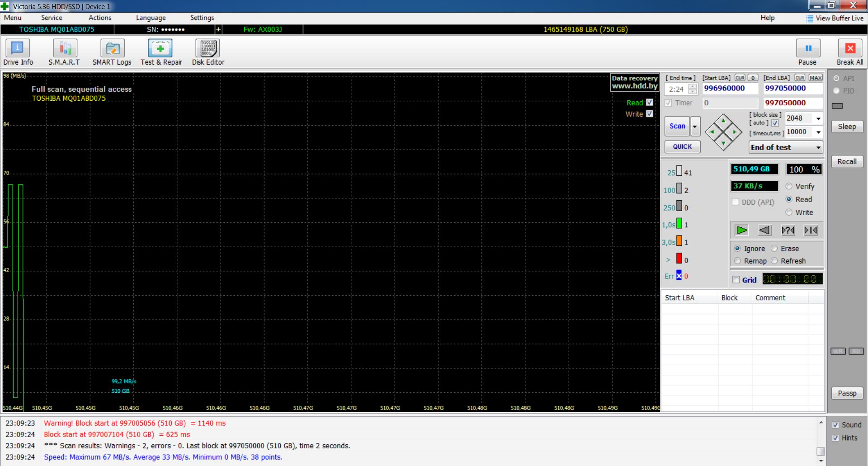The height and width of the screenshot is (466, 868).
Task: Open the block size 2048 dropdown
Action: pos(818,118)
